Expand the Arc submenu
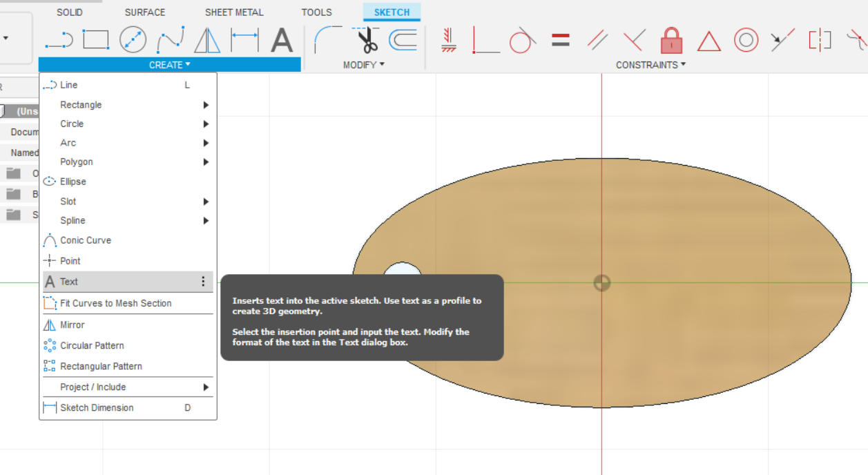 pos(206,143)
